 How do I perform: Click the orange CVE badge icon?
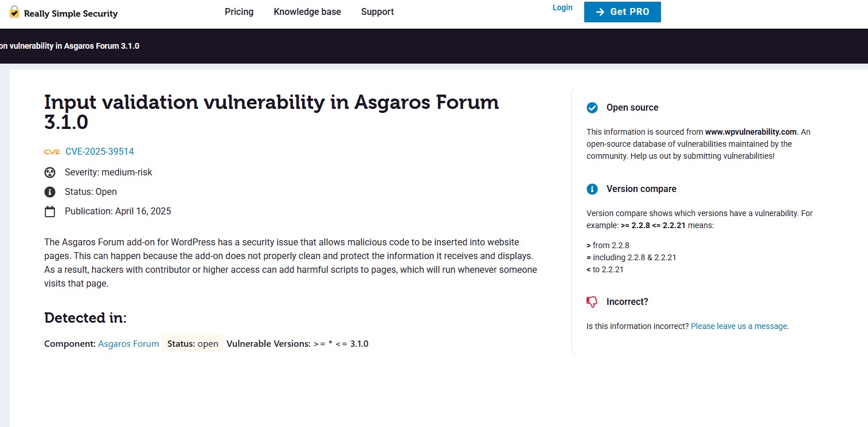52,152
